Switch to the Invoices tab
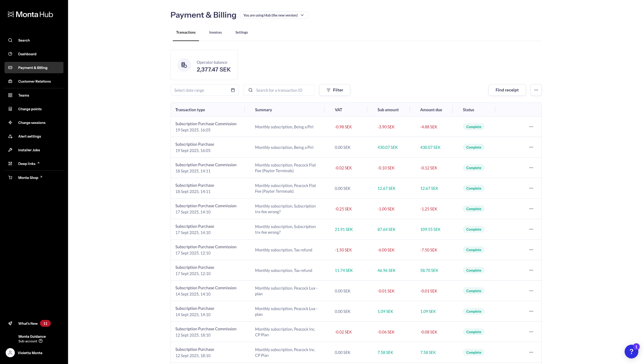Screen dimensions: 644x364 coord(215,32)
